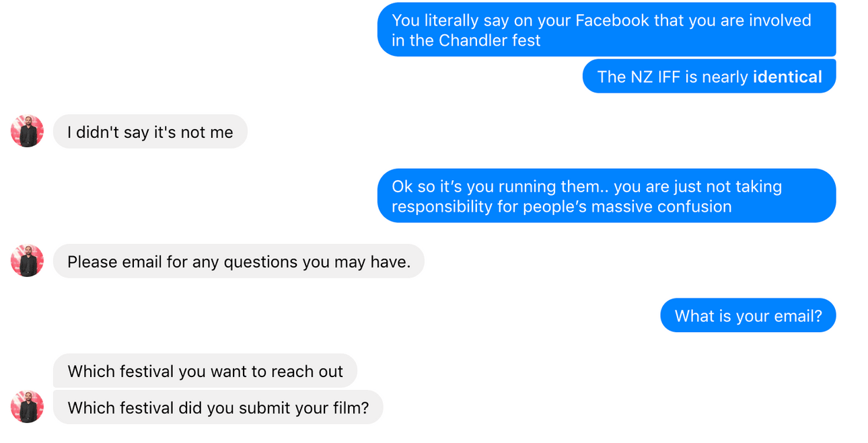868x443 pixels.
Task: Select the "I didn't say it's not me" bubble
Action: [150, 132]
